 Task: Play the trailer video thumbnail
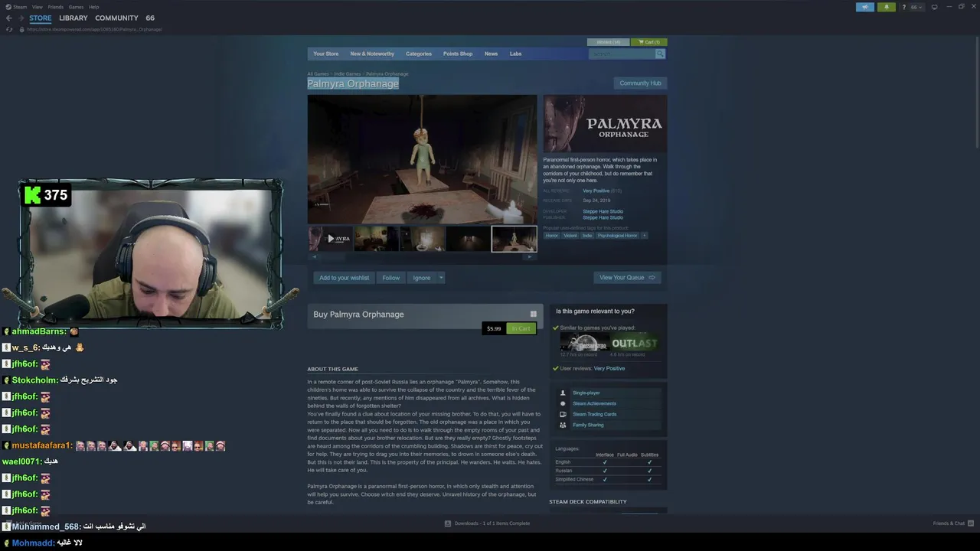pos(330,239)
